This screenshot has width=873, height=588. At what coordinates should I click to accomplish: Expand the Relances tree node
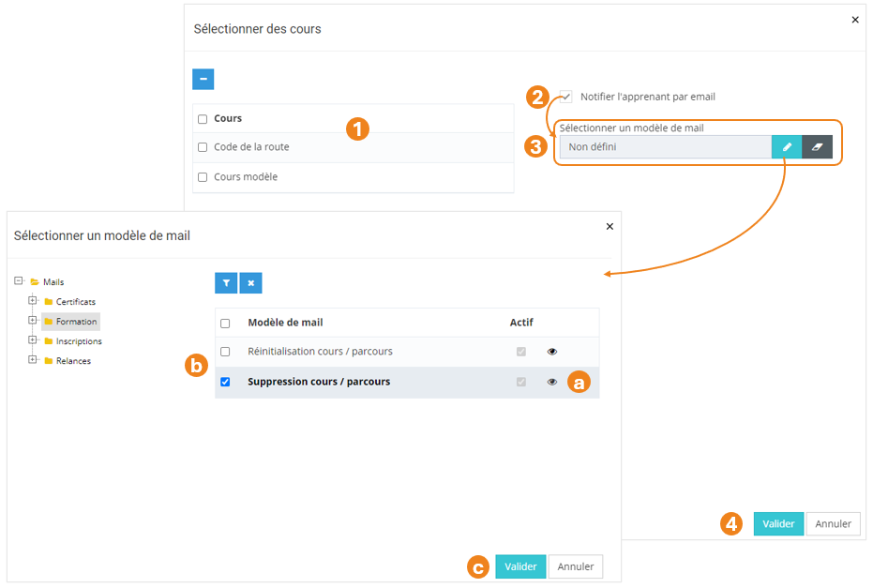point(33,360)
